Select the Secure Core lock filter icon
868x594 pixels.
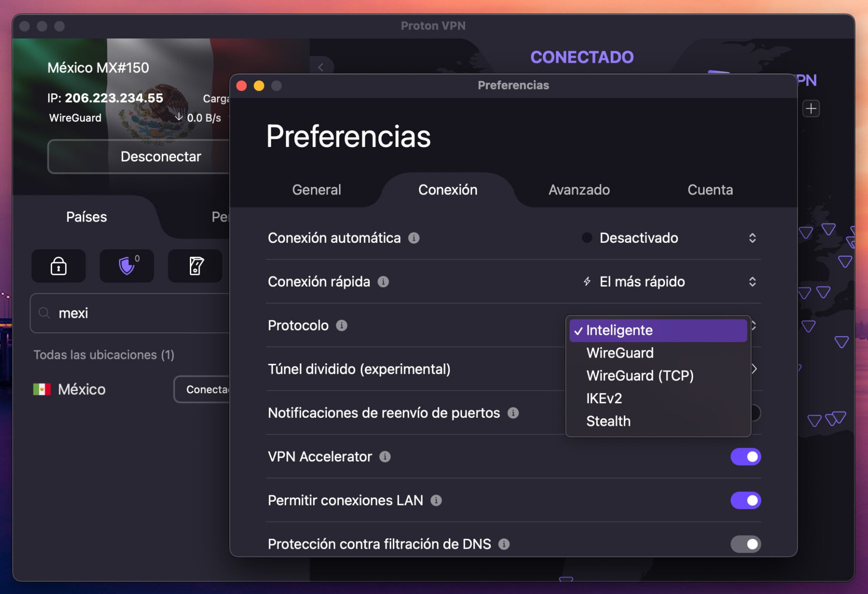coord(58,266)
